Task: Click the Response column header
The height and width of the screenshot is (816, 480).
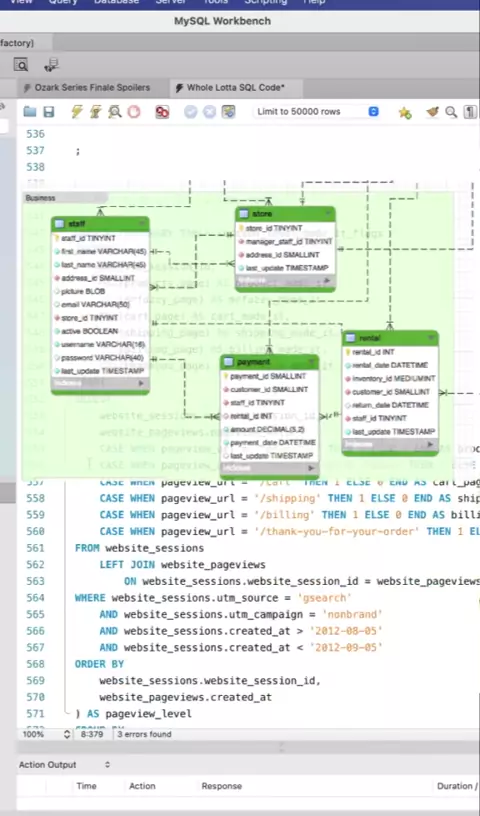Action: coord(222,786)
